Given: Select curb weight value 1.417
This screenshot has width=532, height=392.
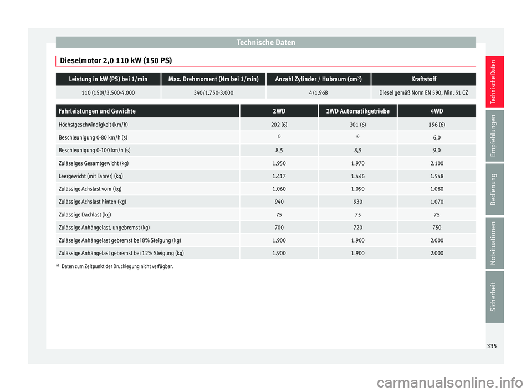Looking at the screenshot, I should (279, 176).
